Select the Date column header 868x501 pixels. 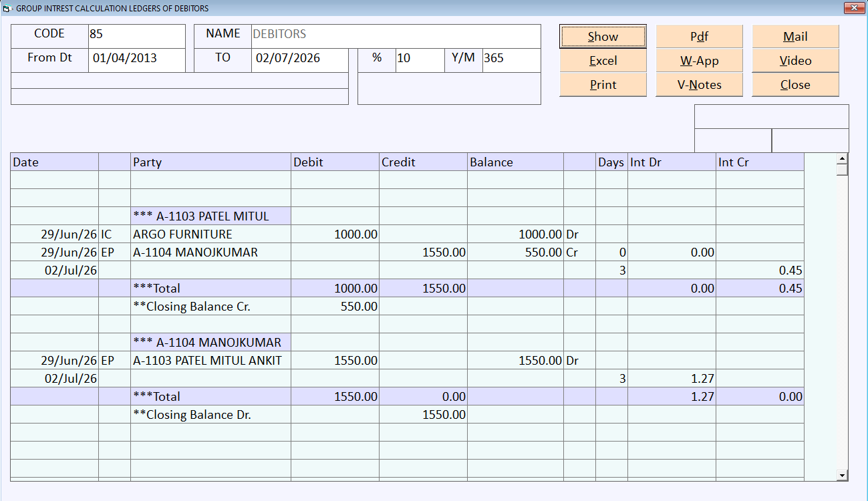coord(54,162)
